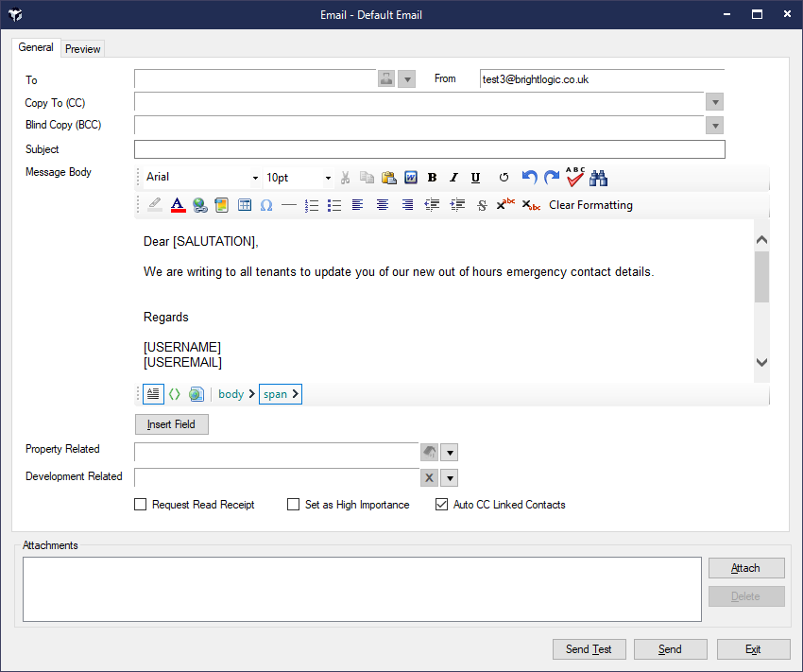Click the Insert Field button
803x672 pixels.
pos(172,424)
